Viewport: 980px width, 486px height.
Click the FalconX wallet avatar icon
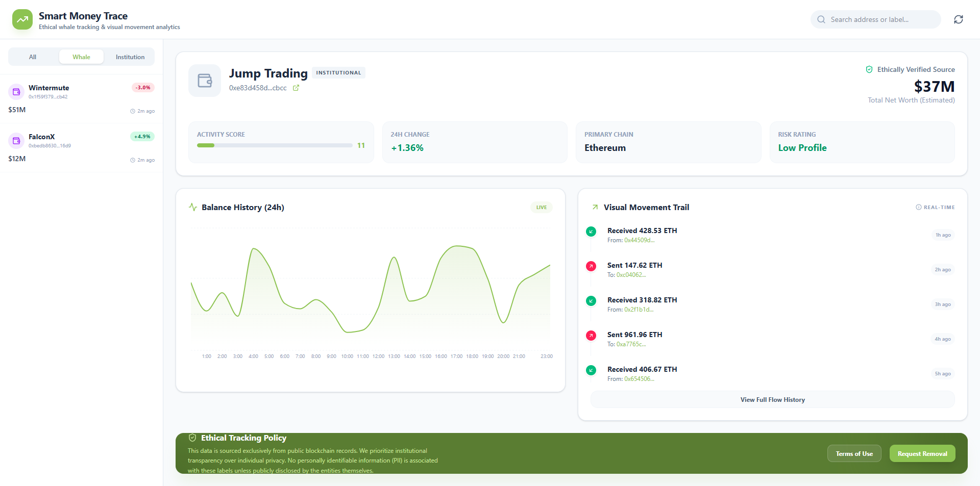[16, 141]
